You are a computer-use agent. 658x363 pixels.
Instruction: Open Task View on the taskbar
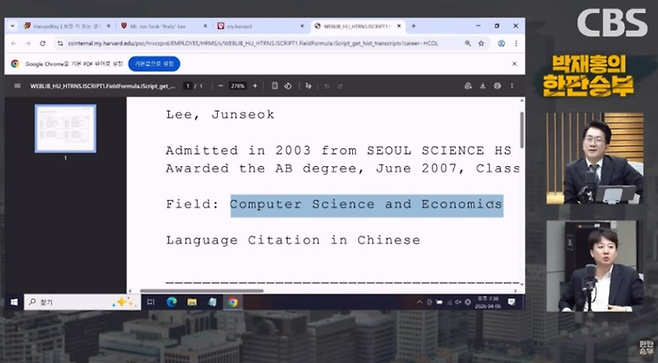(x=151, y=302)
